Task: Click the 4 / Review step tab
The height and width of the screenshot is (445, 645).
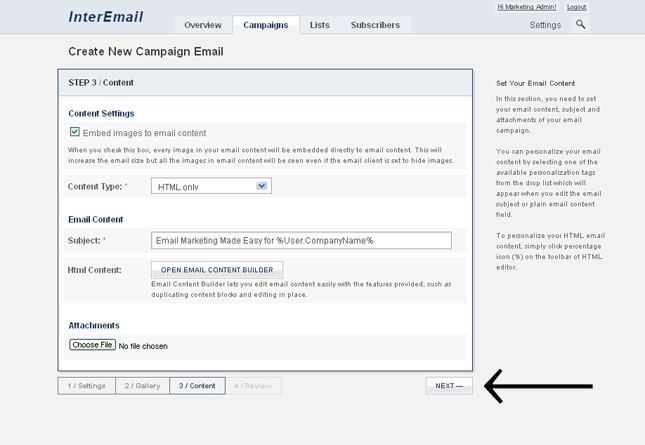Action: pyautogui.click(x=253, y=385)
